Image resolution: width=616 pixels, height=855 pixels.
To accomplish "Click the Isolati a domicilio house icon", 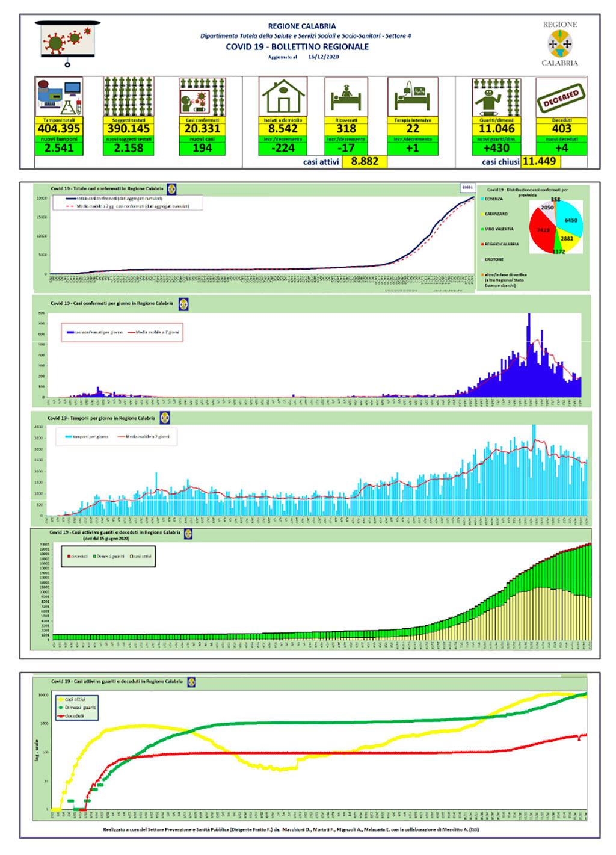I will (x=283, y=96).
